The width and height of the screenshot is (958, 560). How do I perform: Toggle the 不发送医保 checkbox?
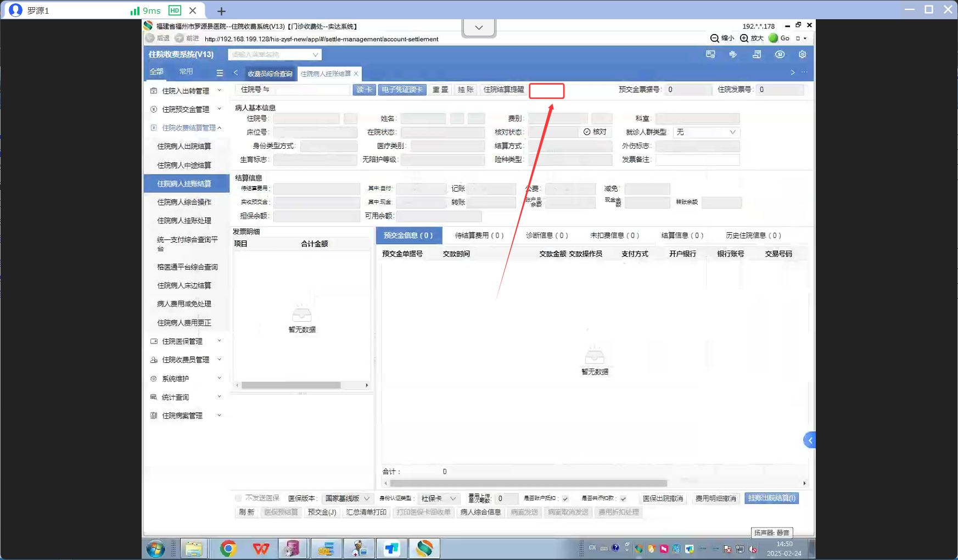238,499
